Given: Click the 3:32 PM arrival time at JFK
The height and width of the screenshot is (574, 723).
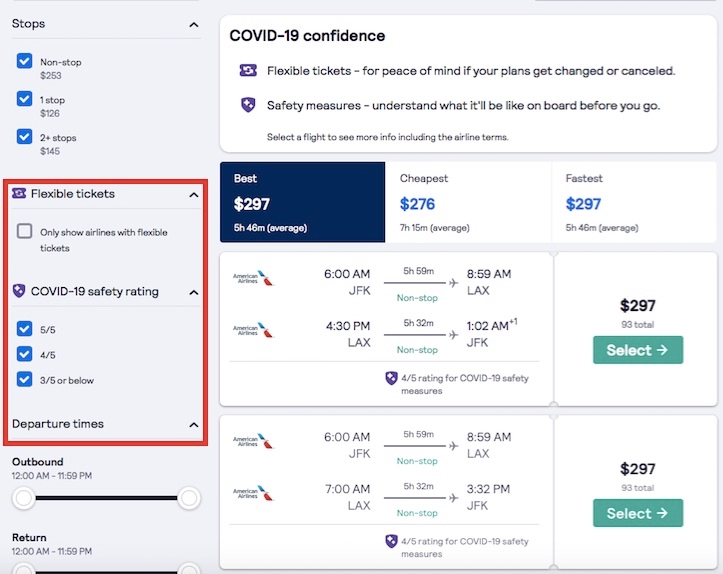Looking at the screenshot, I should pos(488,489).
